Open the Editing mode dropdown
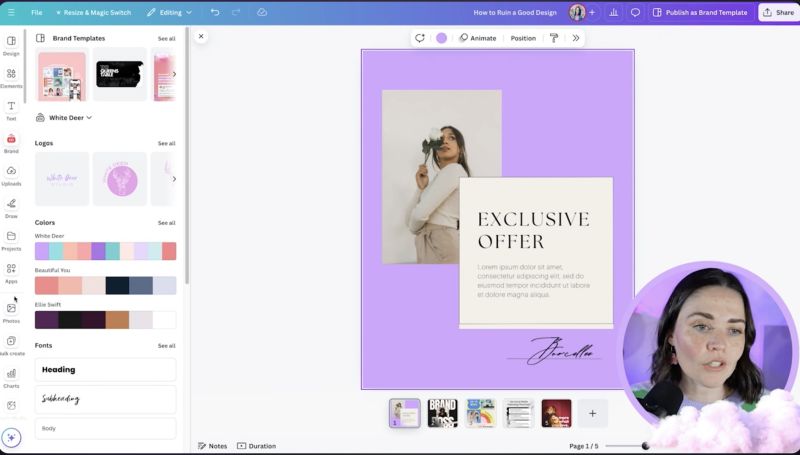The image size is (800, 455). (x=169, y=12)
